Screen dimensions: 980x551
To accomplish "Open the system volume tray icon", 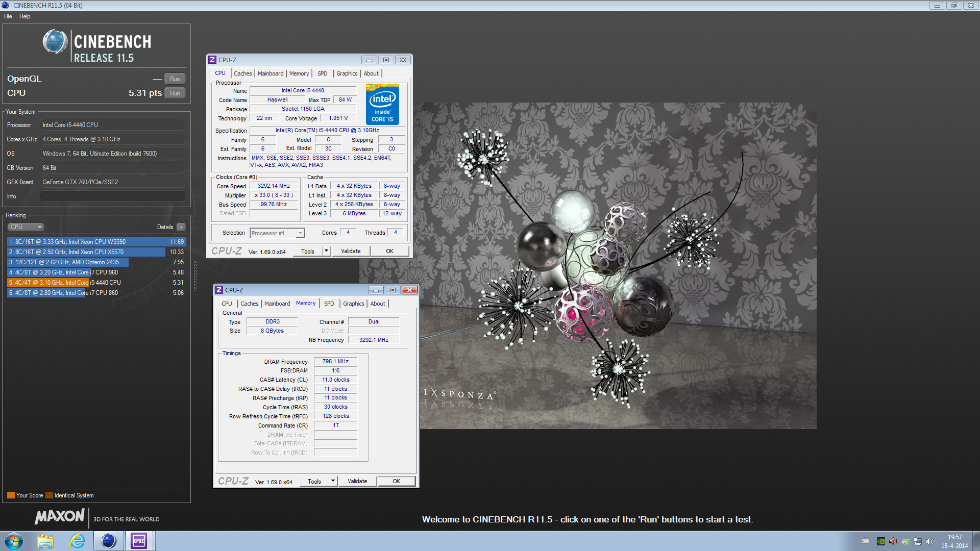I will 930,541.
